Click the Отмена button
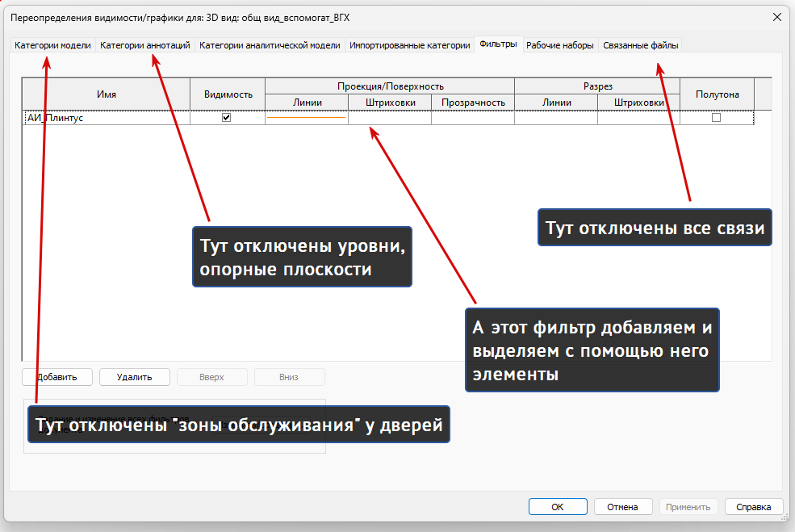This screenshot has width=795, height=532. pyautogui.click(x=622, y=507)
